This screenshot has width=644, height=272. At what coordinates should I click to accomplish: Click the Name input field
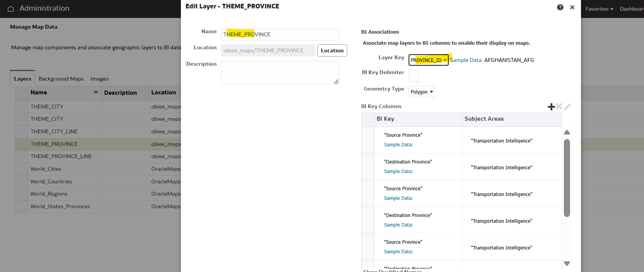point(280,34)
